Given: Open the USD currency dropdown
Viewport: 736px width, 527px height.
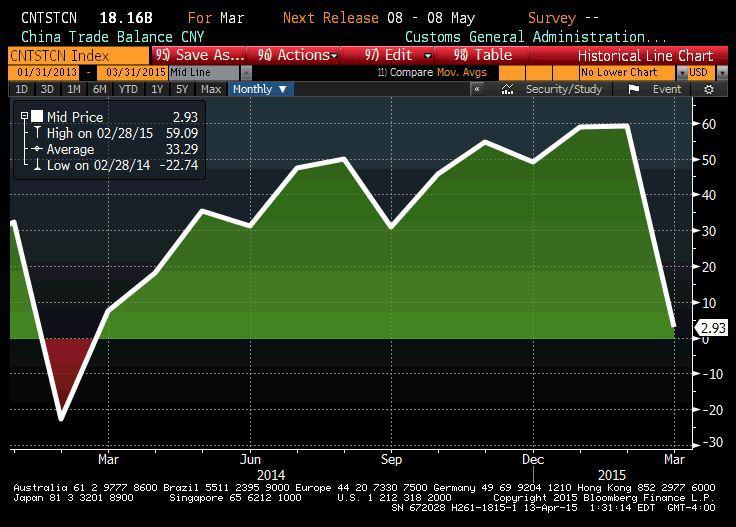Looking at the screenshot, I should 728,73.
